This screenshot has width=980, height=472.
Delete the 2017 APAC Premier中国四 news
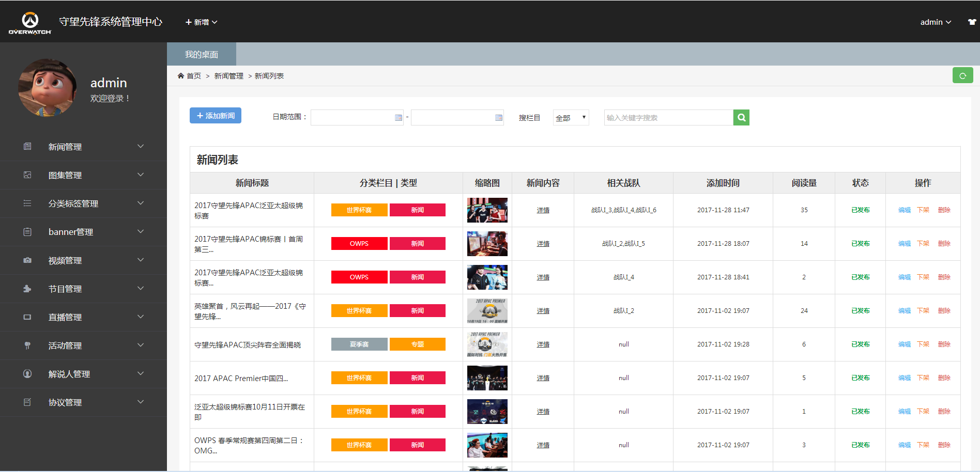point(944,378)
